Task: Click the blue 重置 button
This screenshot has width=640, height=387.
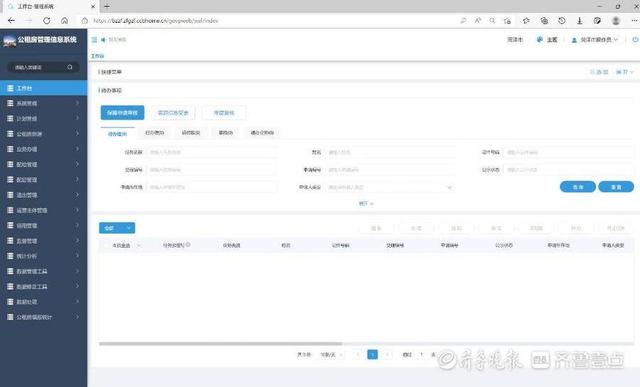Action: (x=616, y=187)
